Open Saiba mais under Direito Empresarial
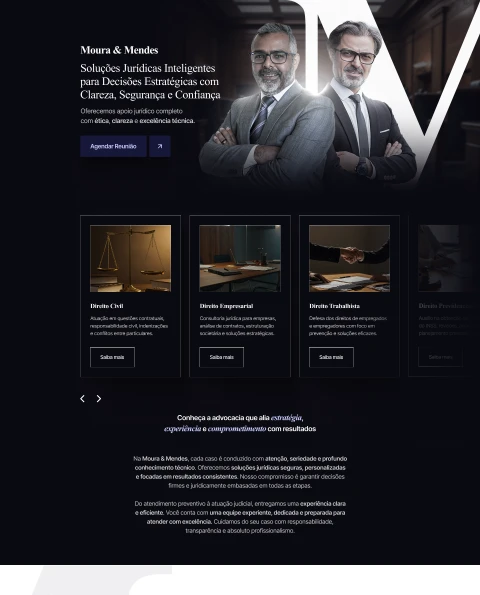Image resolution: width=480 pixels, height=595 pixels. pos(222,357)
